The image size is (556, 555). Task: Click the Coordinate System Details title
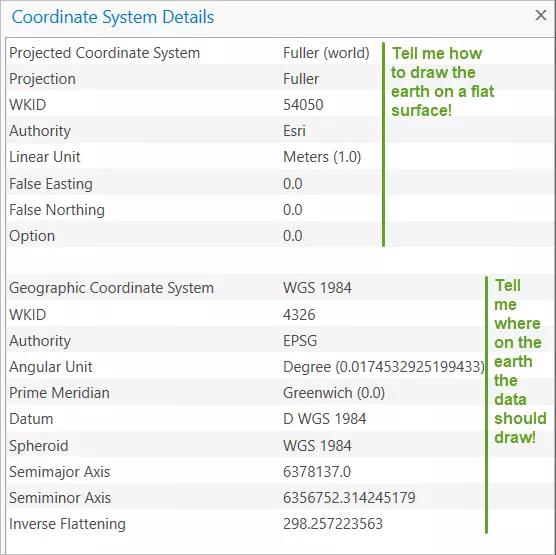point(113,17)
